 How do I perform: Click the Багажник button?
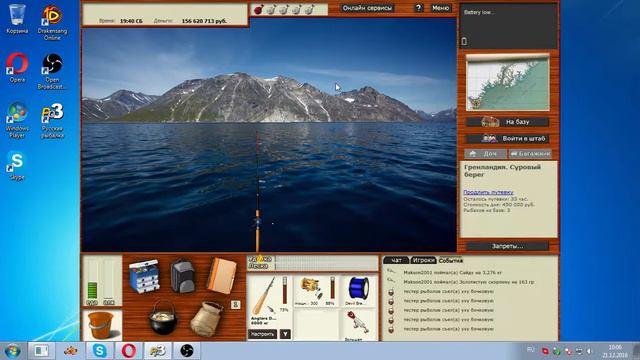click(530, 153)
